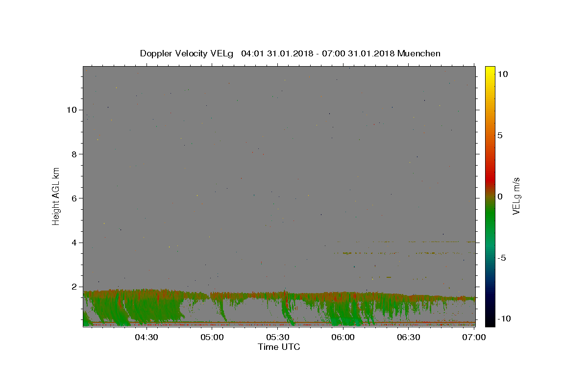Screen dimensions: 588x392
Task: Click the black bottom of the colorbar
Action: [x=490, y=321]
